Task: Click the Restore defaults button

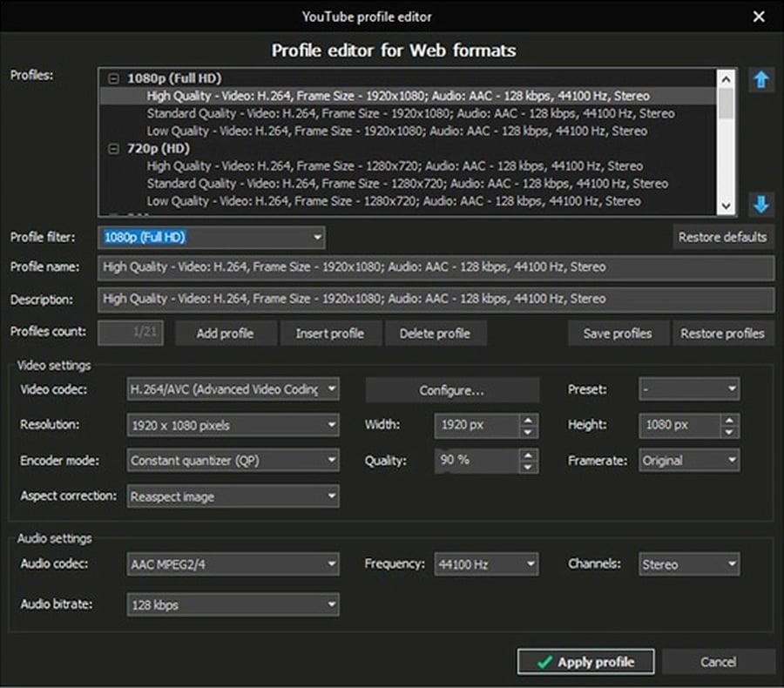Action: click(722, 237)
